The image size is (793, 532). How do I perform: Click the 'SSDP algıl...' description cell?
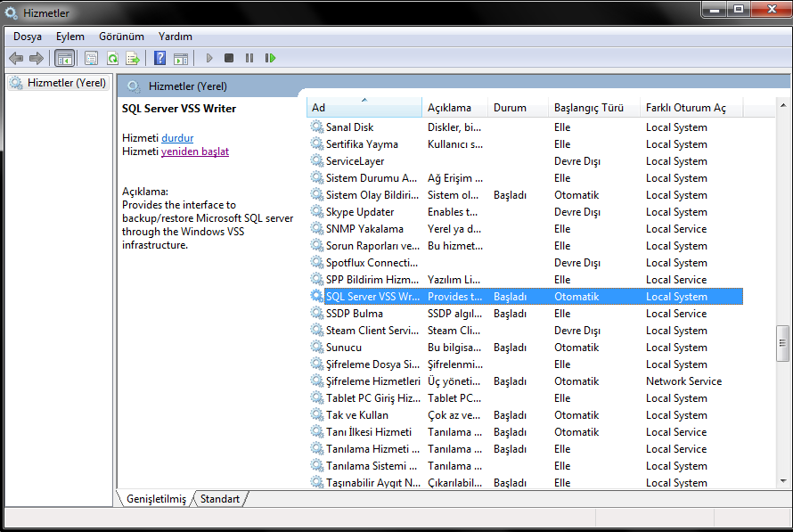point(454,314)
